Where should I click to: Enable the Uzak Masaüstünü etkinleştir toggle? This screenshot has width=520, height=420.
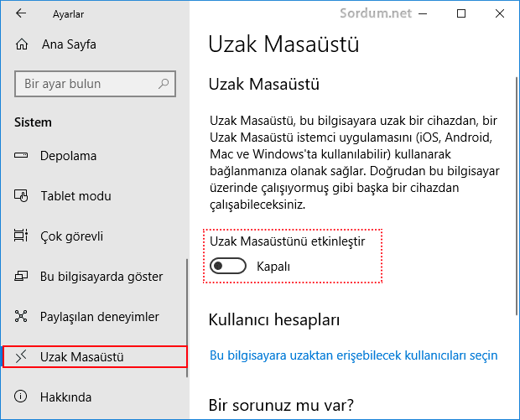pyautogui.click(x=228, y=266)
